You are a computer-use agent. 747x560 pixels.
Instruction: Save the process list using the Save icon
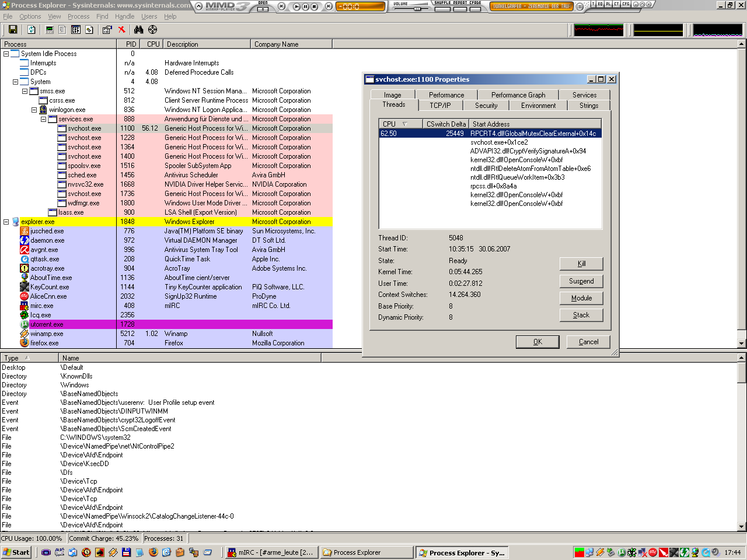click(13, 30)
